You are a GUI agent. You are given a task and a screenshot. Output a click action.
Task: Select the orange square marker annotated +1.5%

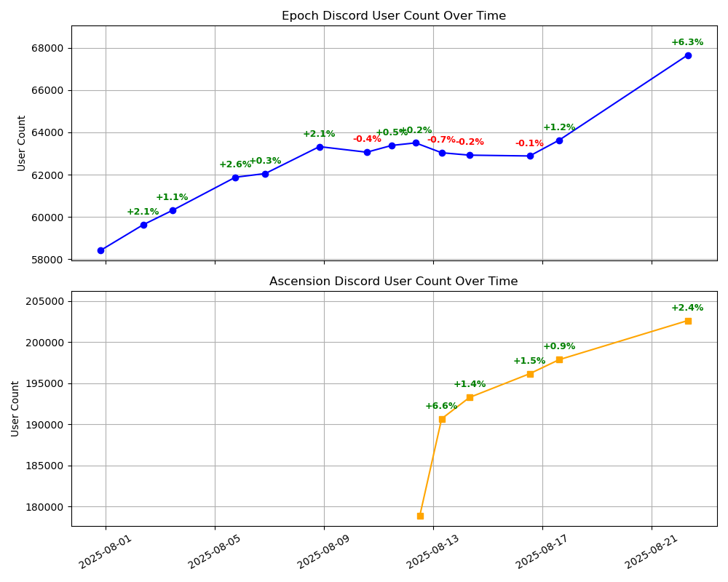(530, 374)
